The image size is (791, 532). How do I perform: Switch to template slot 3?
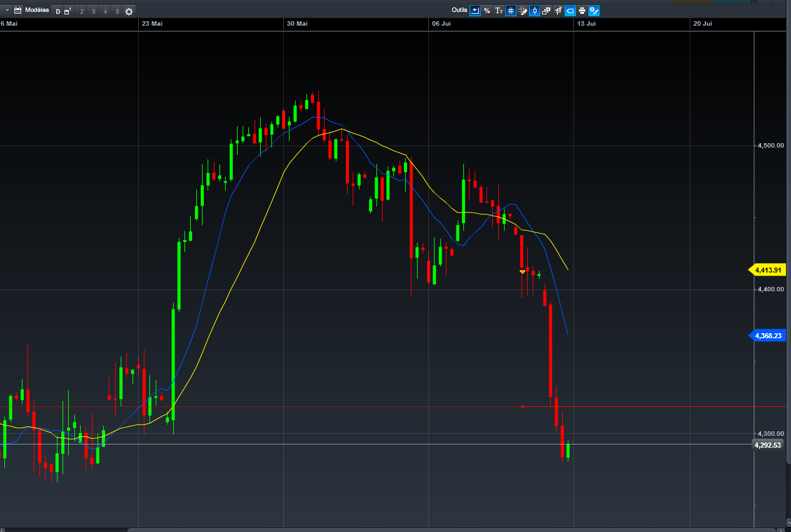tap(93, 11)
